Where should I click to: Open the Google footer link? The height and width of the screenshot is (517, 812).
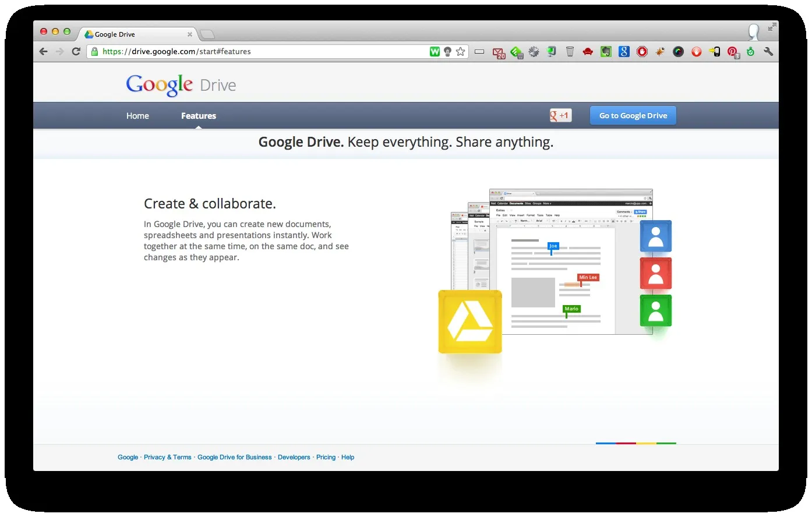point(128,457)
